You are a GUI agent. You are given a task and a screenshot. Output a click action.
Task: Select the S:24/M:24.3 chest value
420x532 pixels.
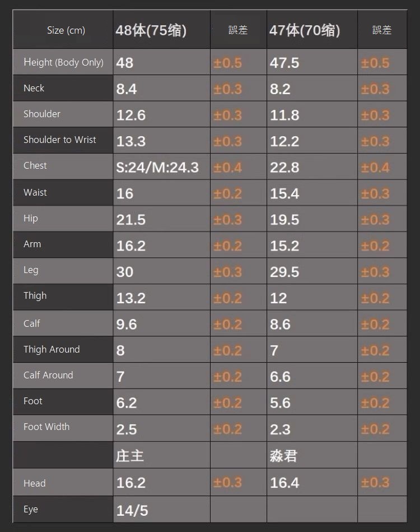pos(157,167)
